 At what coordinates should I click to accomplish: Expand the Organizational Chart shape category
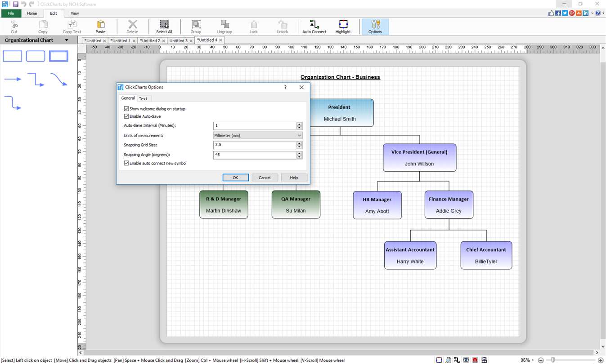(67, 40)
